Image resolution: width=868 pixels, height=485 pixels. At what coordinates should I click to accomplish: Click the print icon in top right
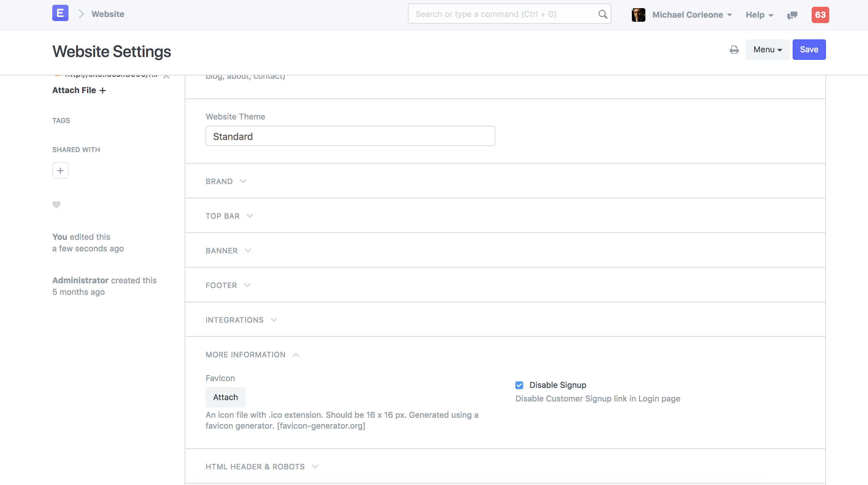734,49
